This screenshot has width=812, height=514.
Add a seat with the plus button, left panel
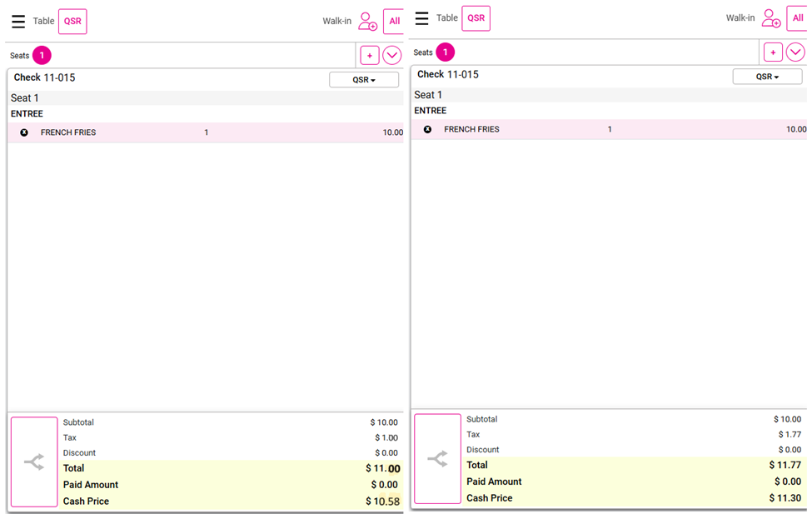pyautogui.click(x=370, y=56)
